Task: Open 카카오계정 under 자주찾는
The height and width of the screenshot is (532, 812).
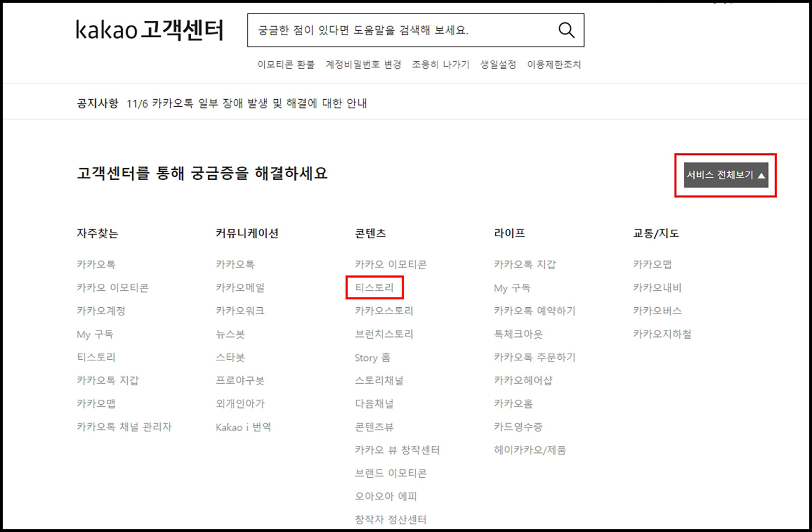Action: point(101,311)
